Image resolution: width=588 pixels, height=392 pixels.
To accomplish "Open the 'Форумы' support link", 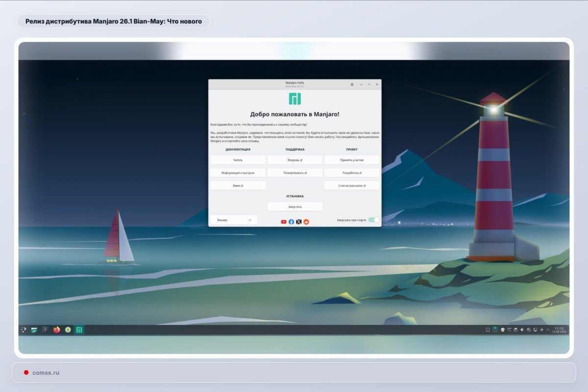I will pos(295,160).
